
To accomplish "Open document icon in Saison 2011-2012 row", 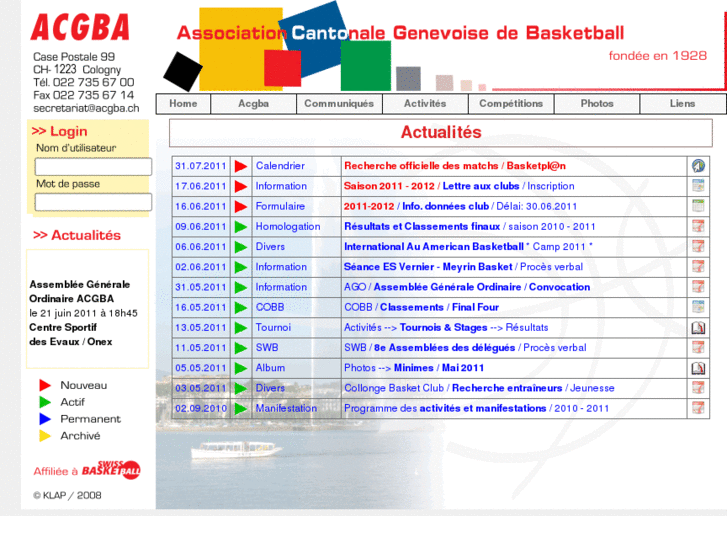I will [x=698, y=186].
